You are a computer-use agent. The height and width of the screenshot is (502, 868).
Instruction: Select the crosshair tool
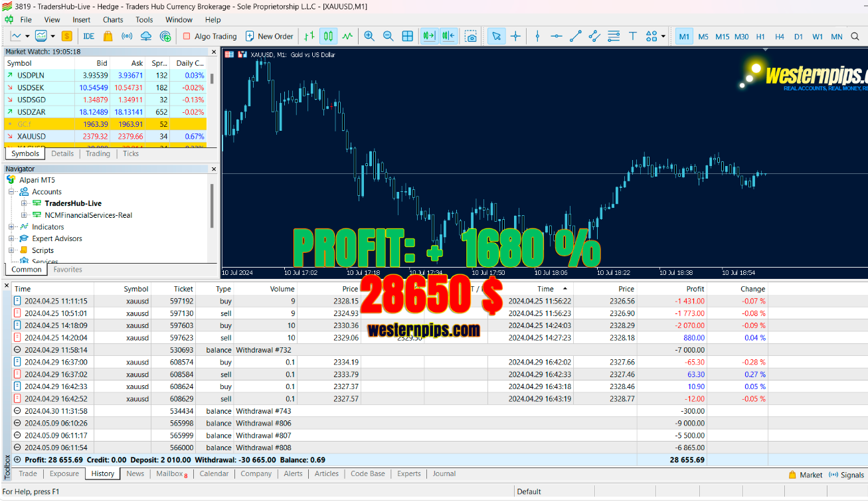click(x=515, y=36)
